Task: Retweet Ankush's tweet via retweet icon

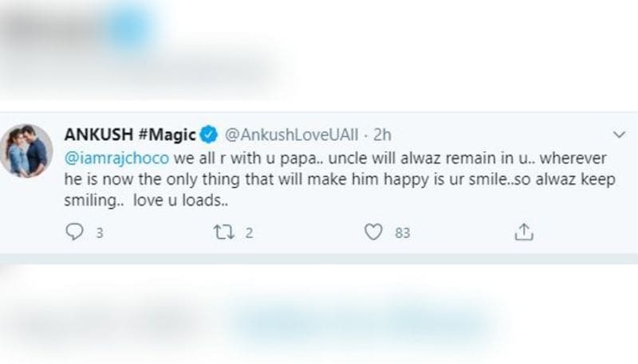Action: click(x=224, y=233)
